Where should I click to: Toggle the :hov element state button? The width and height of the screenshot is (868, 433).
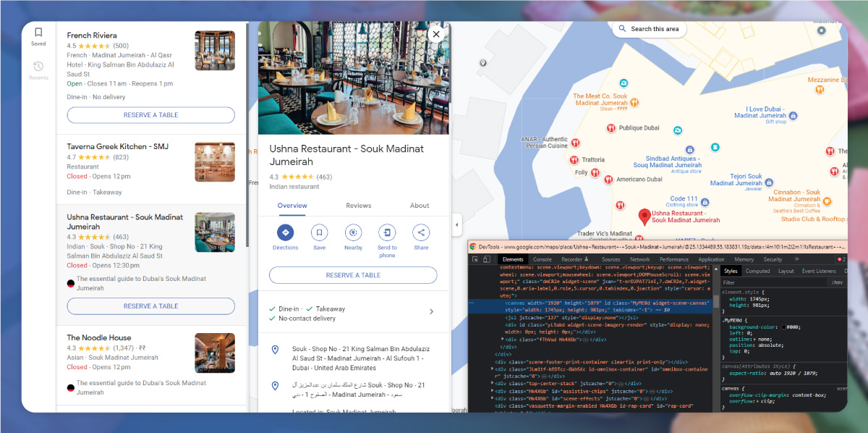point(837,282)
